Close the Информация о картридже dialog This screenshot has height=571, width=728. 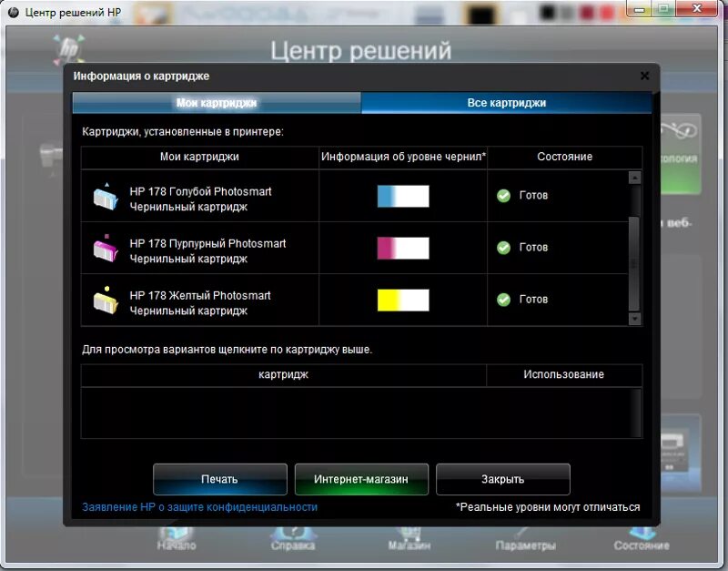pyautogui.click(x=644, y=76)
